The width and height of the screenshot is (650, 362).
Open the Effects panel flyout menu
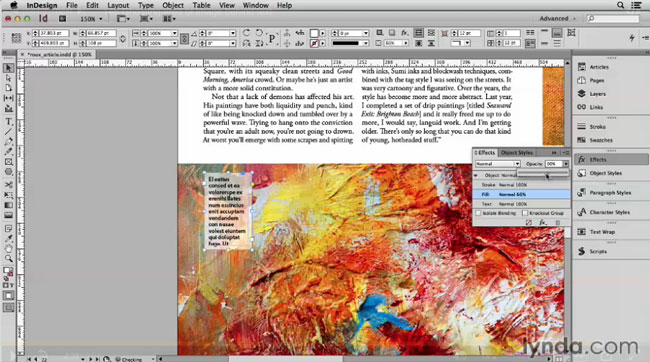pyautogui.click(x=566, y=153)
